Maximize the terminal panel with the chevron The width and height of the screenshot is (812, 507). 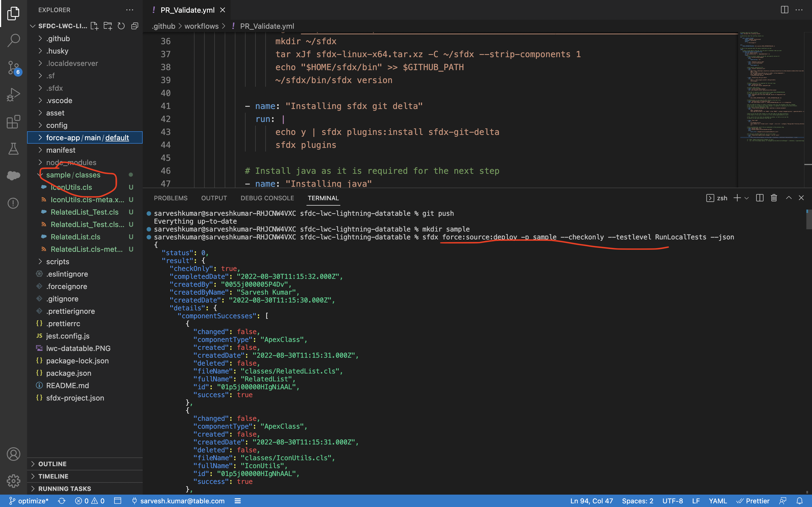788,198
